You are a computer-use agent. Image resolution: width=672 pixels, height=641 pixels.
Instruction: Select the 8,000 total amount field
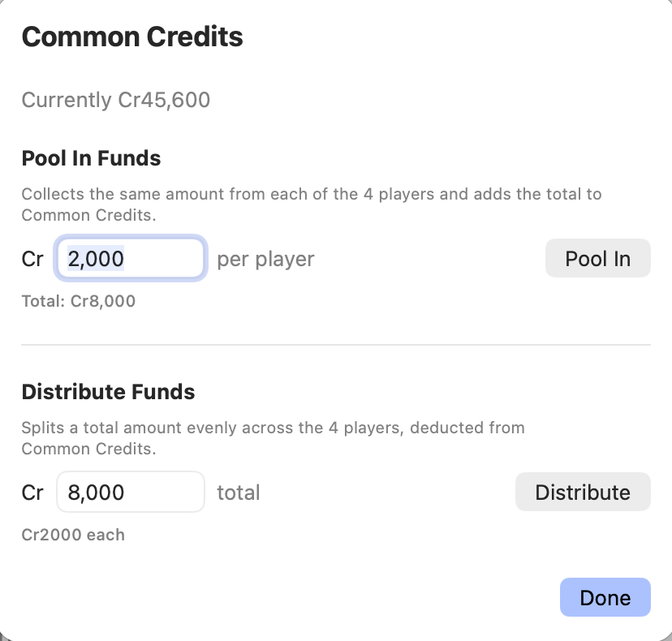click(131, 492)
